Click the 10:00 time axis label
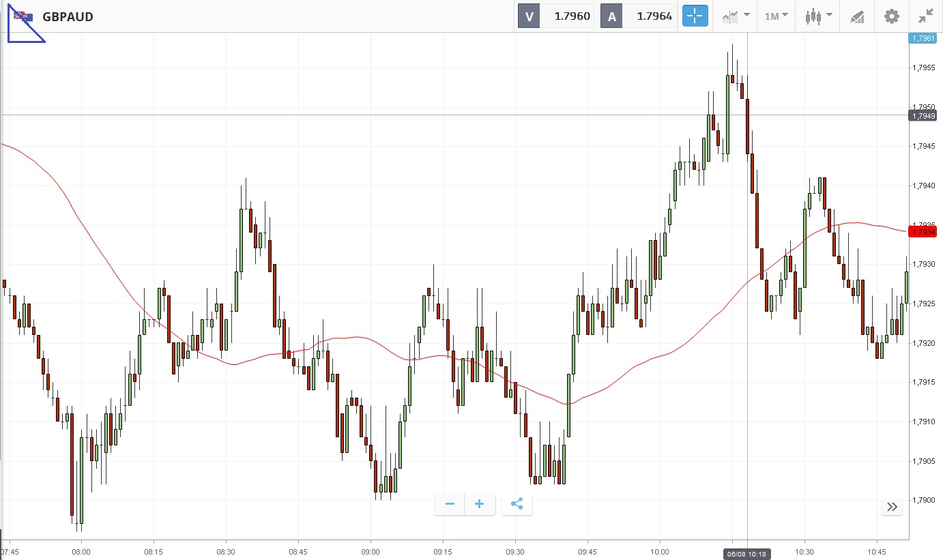This screenshot has height=560, width=943. (660, 552)
